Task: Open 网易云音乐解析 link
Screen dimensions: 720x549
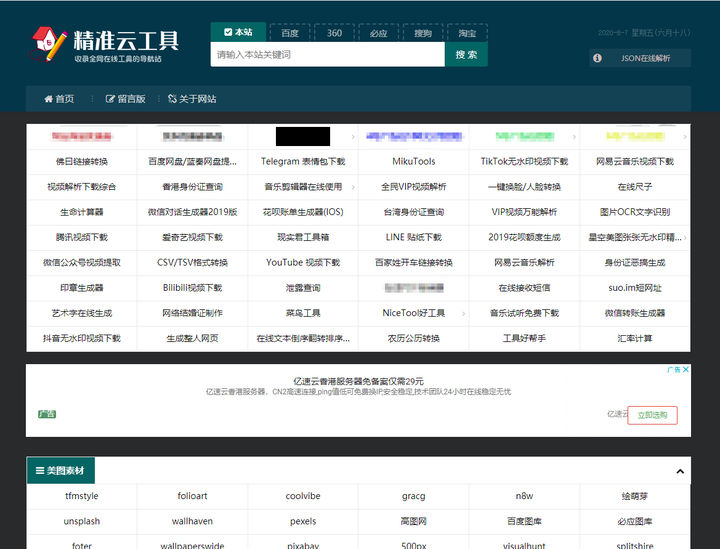Action: click(x=524, y=263)
